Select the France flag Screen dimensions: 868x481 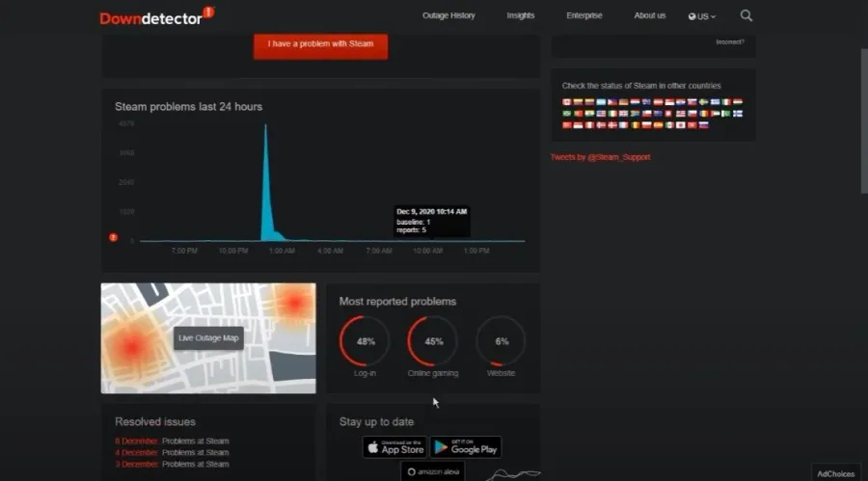pos(624,125)
